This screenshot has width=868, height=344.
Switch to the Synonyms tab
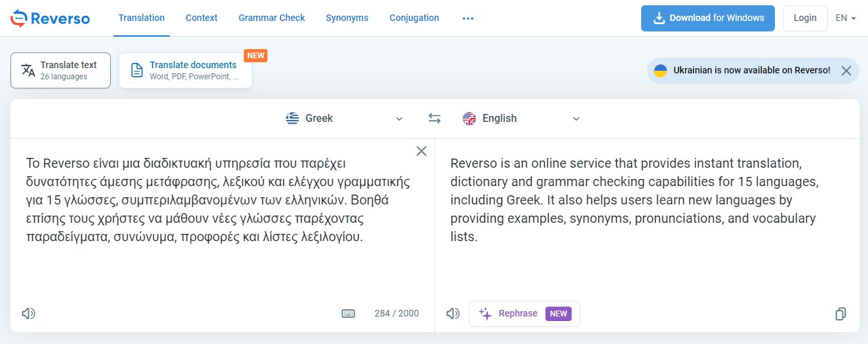point(347,18)
